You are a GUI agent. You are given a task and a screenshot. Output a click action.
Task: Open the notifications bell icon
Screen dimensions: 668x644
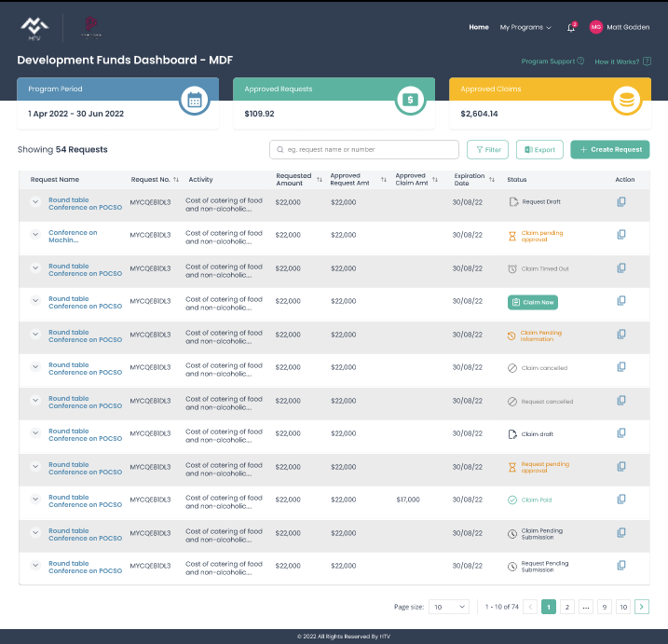coord(571,28)
